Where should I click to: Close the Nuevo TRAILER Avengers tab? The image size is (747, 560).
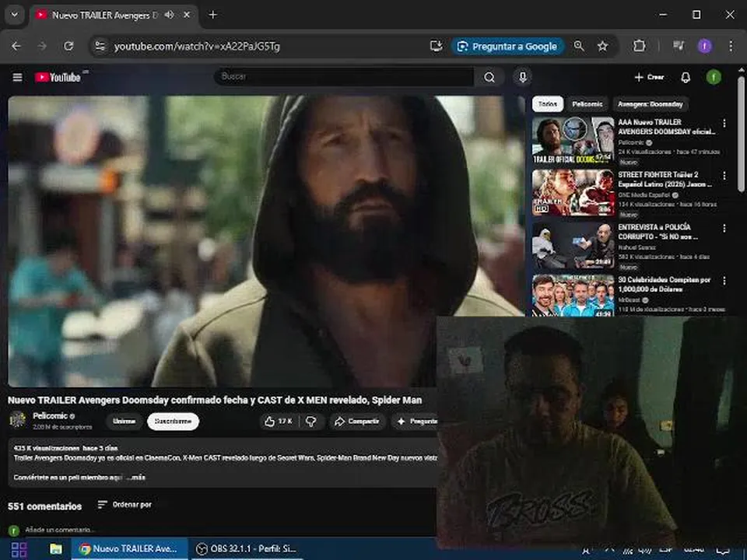coord(187,16)
